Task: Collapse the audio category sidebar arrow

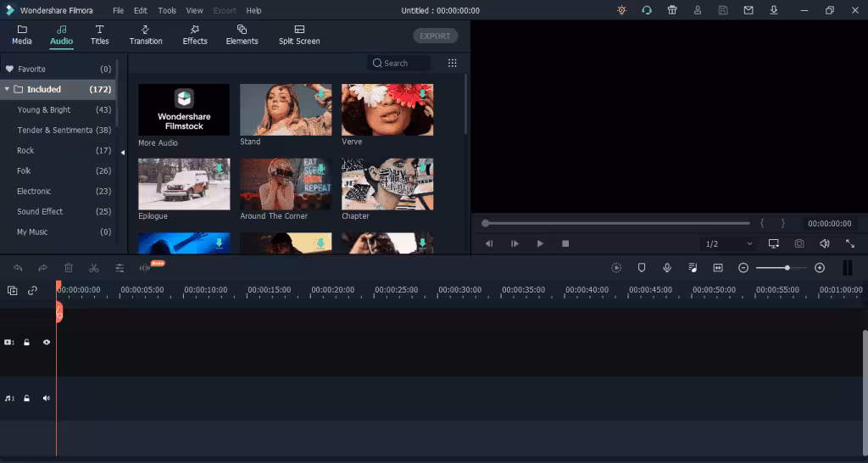Action: tap(123, 153)
